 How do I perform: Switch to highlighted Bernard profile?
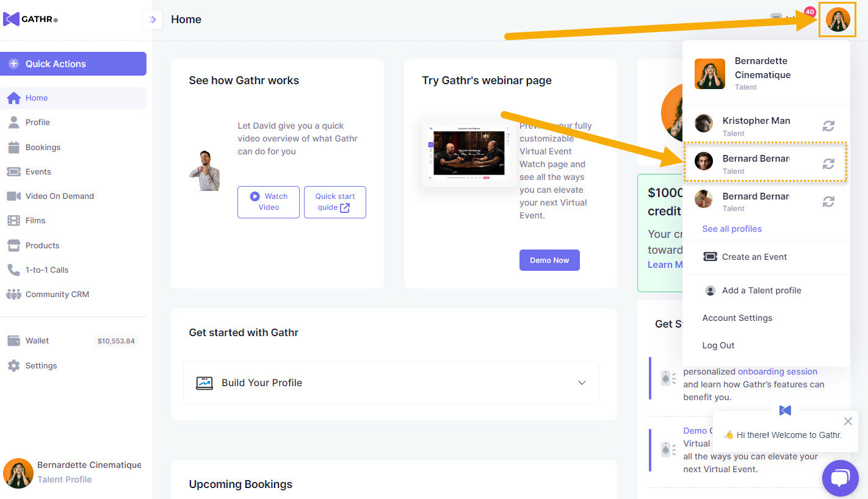point(828,163)
